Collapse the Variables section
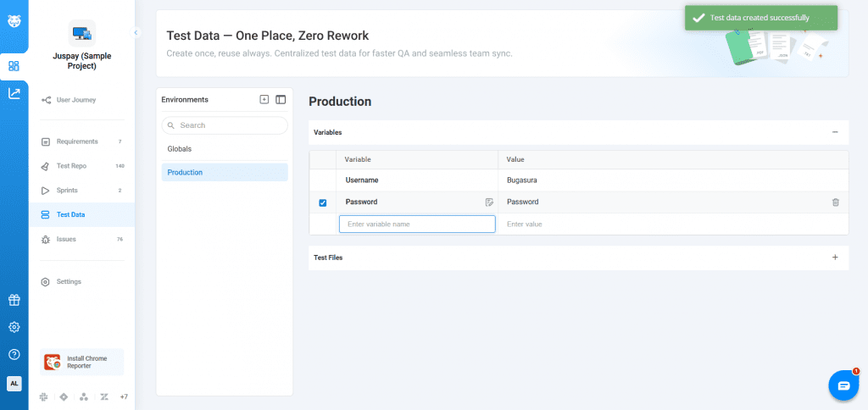Image resolution: width=868 pixels, height=410 pixels. pos(834,132)
